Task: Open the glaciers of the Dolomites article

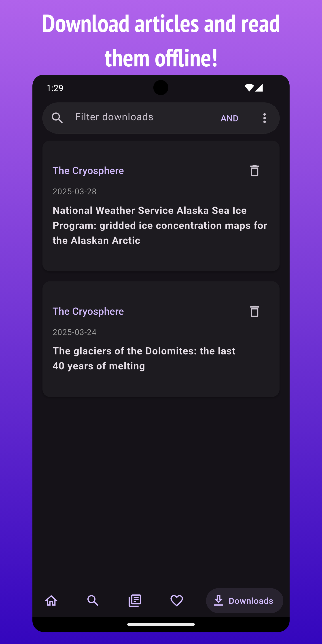Action: click(144, 358)
